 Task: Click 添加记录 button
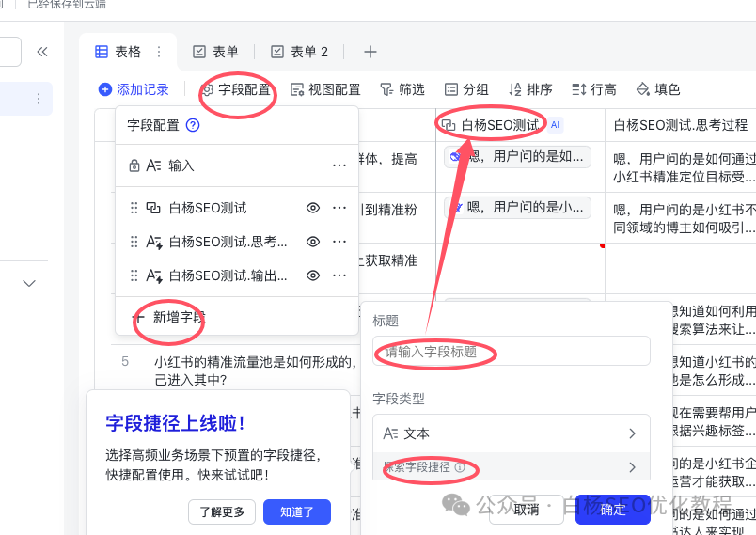[134, 89]
